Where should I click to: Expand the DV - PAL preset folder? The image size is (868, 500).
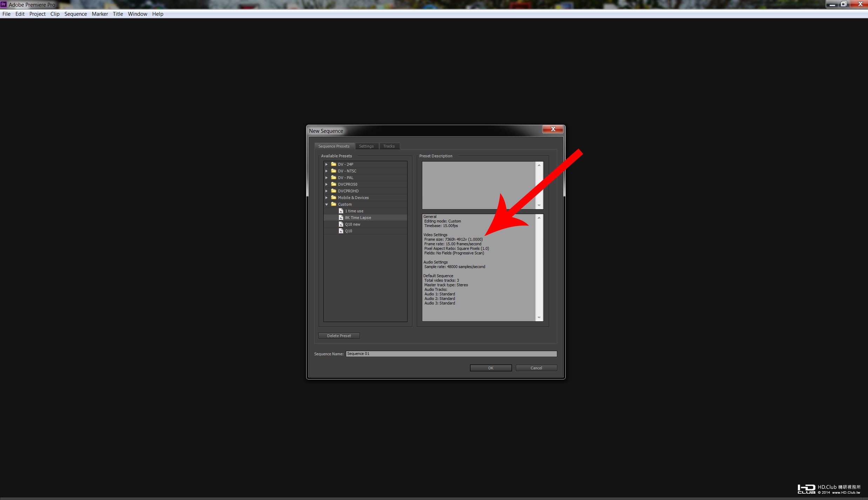point(327,178)
